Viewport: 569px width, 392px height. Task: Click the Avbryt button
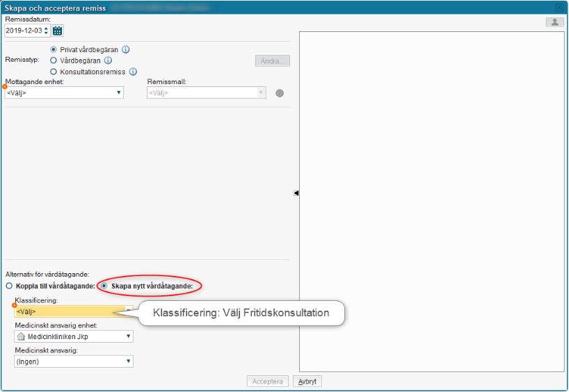307,382
